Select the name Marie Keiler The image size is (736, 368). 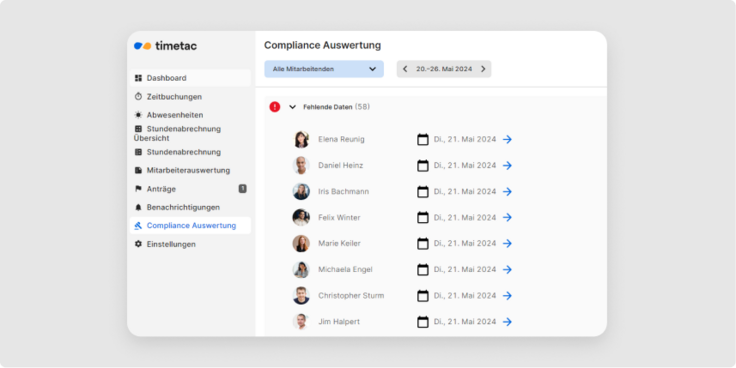[339, 244]
